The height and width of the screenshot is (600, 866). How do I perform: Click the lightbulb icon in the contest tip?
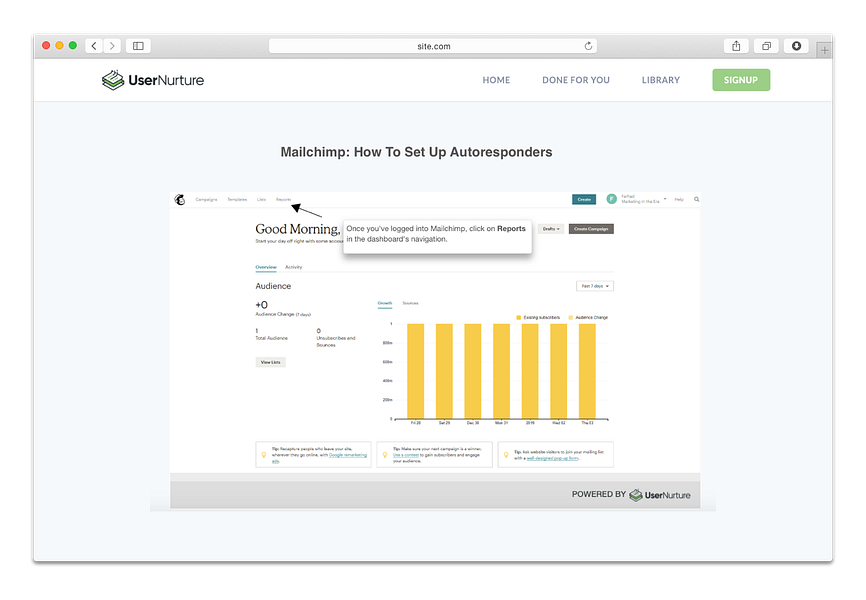(385, 455)
